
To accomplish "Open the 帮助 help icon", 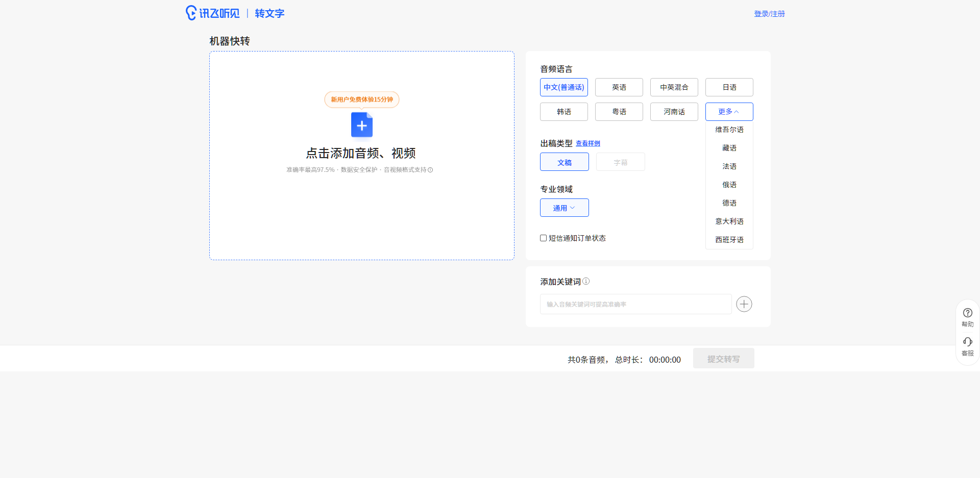I will click(968, 317).
